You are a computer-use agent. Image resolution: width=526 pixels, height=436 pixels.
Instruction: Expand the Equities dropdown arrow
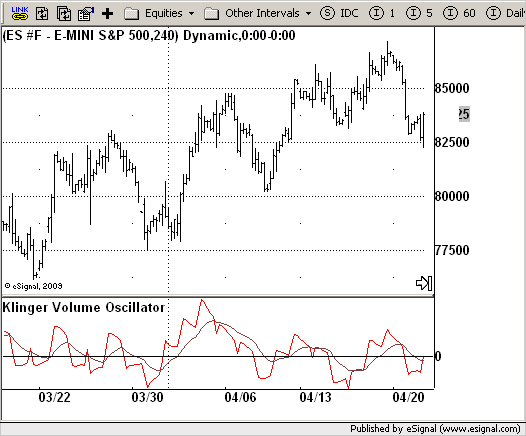[x=191, y=14]
